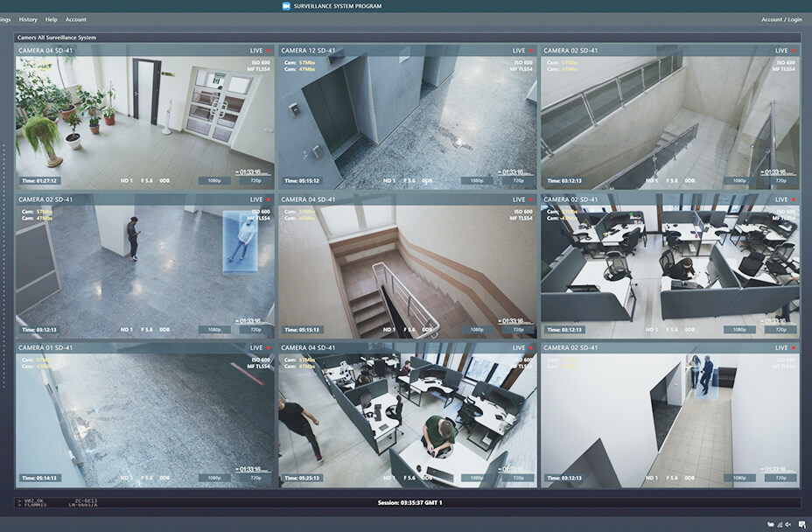This screenshot has height=532, width=812.
Task: Click the volume icon in system tray
Action: click(x=787, y=524)
